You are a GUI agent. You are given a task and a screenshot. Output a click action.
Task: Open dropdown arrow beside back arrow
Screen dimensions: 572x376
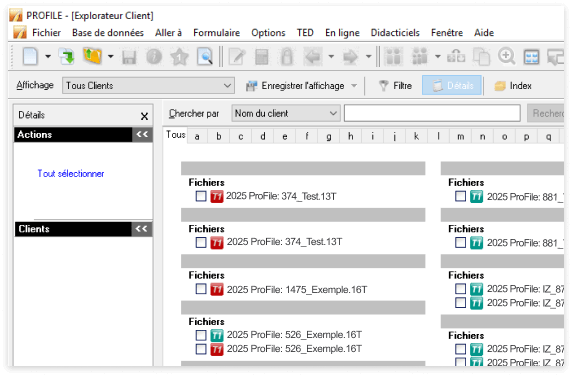click(331, 57)
